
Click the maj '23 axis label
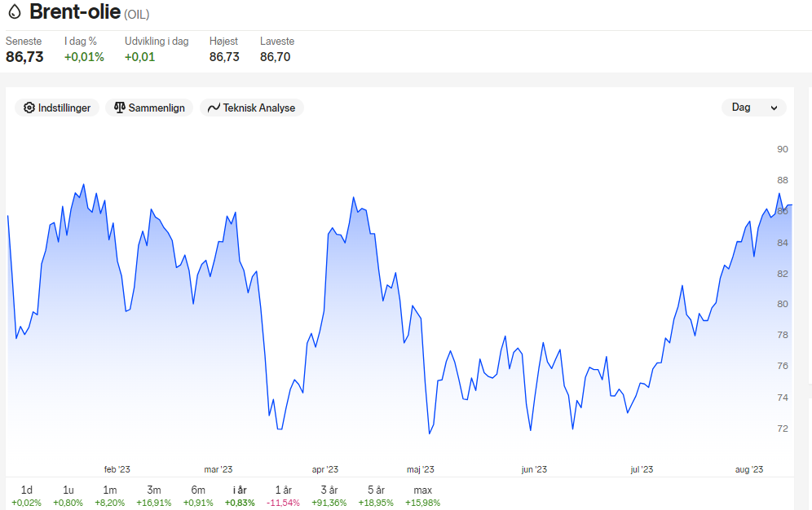[x=420, y=469]
